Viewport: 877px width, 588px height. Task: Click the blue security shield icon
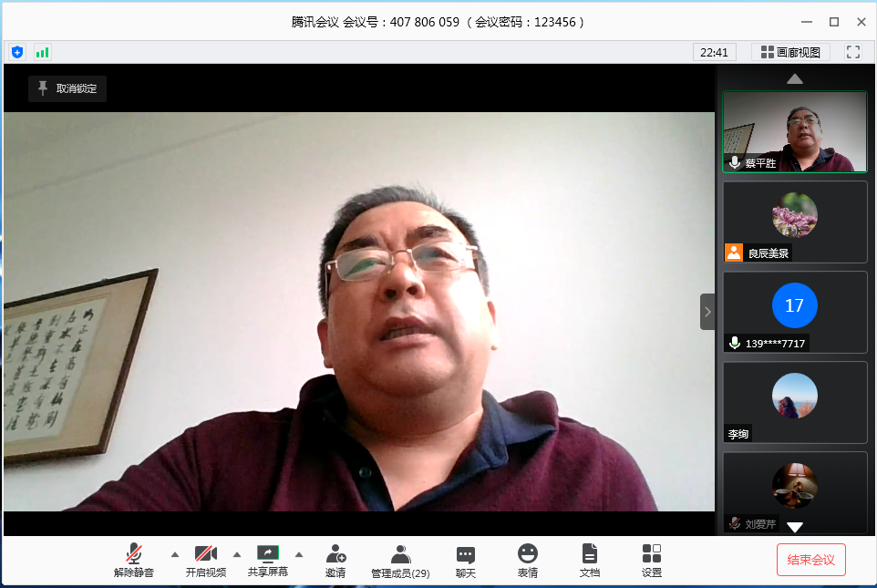point(17,52)
